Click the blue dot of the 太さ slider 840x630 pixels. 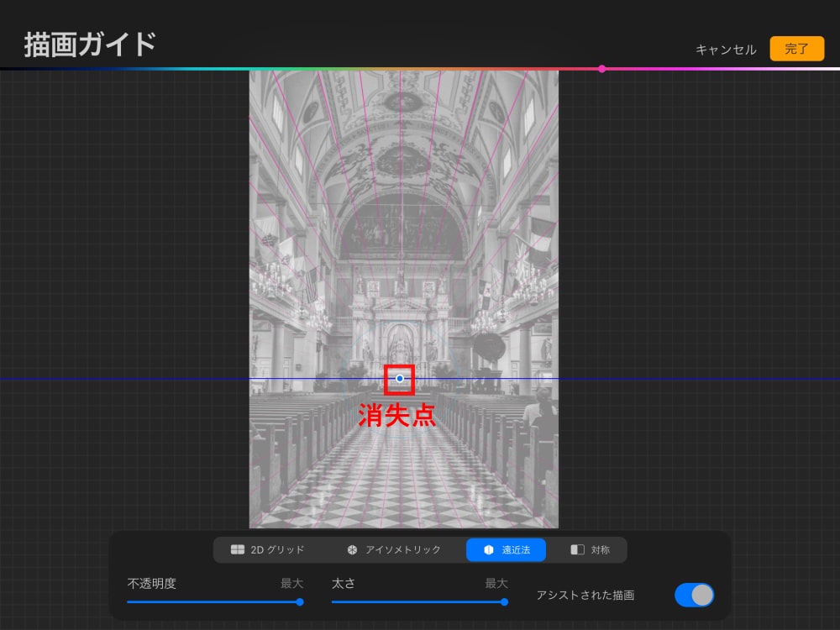504,602
